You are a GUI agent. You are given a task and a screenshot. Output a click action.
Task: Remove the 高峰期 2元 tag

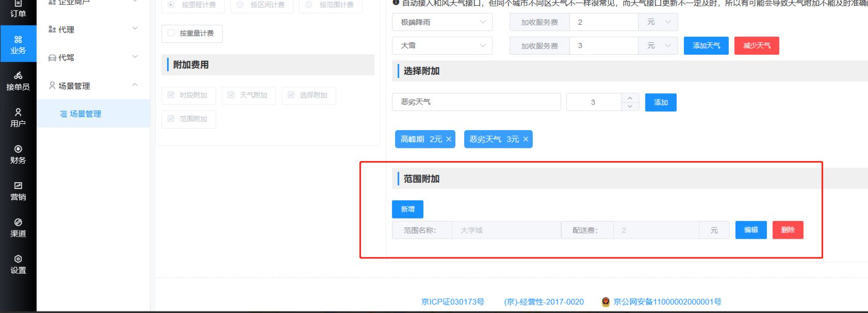click(x=449, y=139)
